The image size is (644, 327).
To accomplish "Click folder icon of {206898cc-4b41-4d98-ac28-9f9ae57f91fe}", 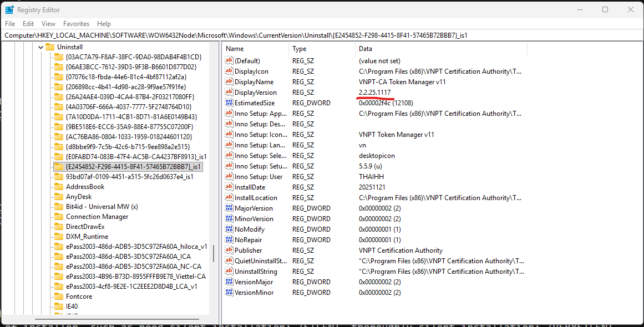I will [59, 87].
